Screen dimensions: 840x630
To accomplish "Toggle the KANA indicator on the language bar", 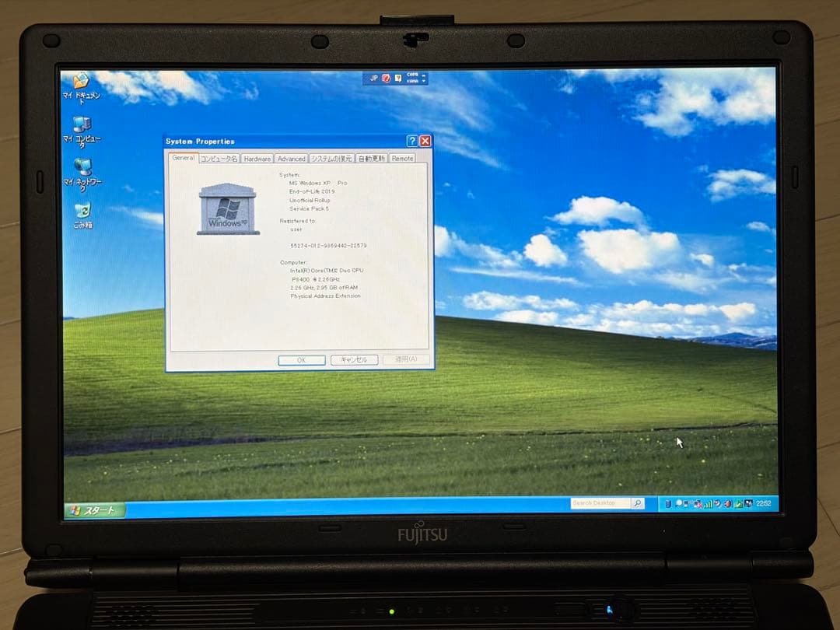I will point(412,81).
